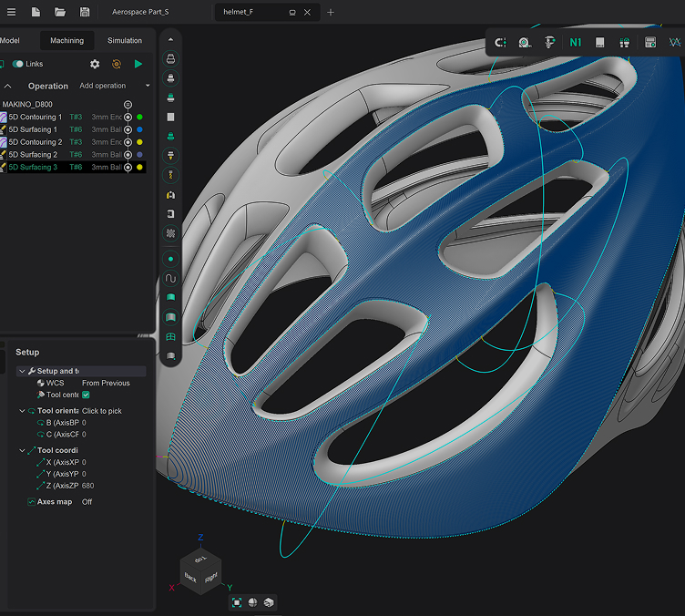The width and height of the screenshot is (685, 616).
Task: Click the gray panel sheet icon
Action: click(x=599, y=43)
